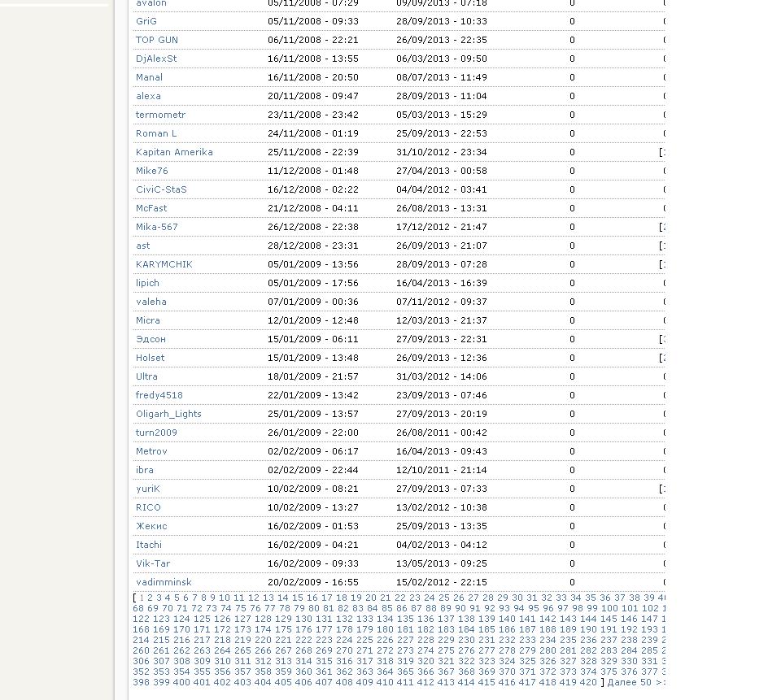Image resolution: width=781 pixels, height=700 pixels.
Task: Open the Ultra user page
Action: point(146,376)
